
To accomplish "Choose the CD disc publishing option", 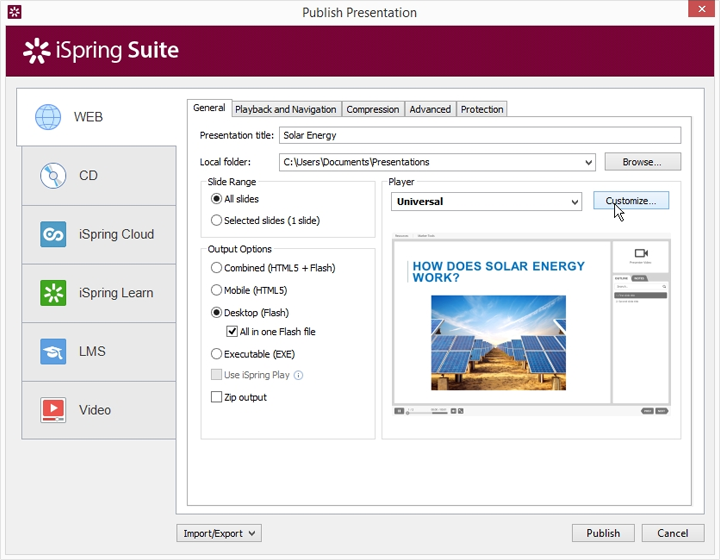I will point(99,175).
